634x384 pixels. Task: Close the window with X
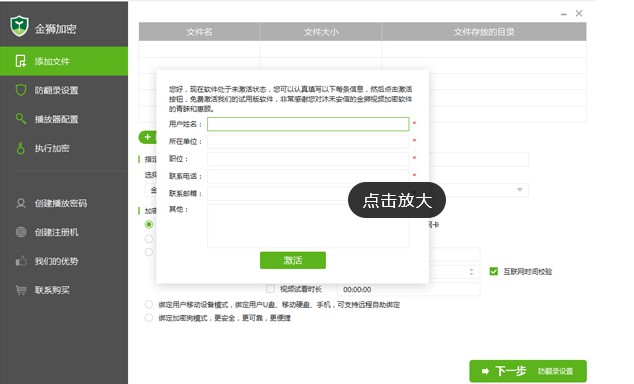579,13
